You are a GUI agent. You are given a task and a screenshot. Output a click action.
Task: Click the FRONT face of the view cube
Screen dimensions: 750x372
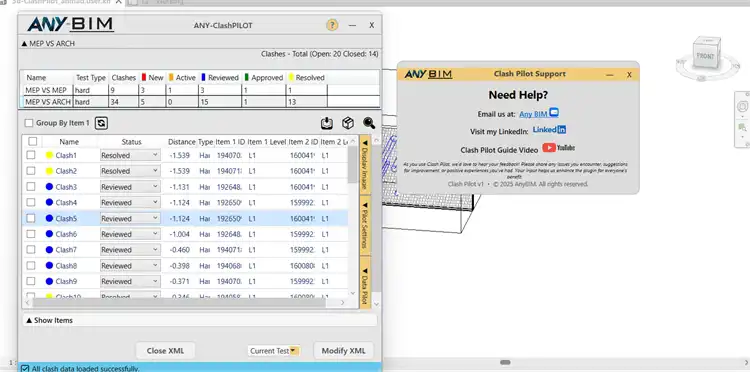[x=705, y=56]
